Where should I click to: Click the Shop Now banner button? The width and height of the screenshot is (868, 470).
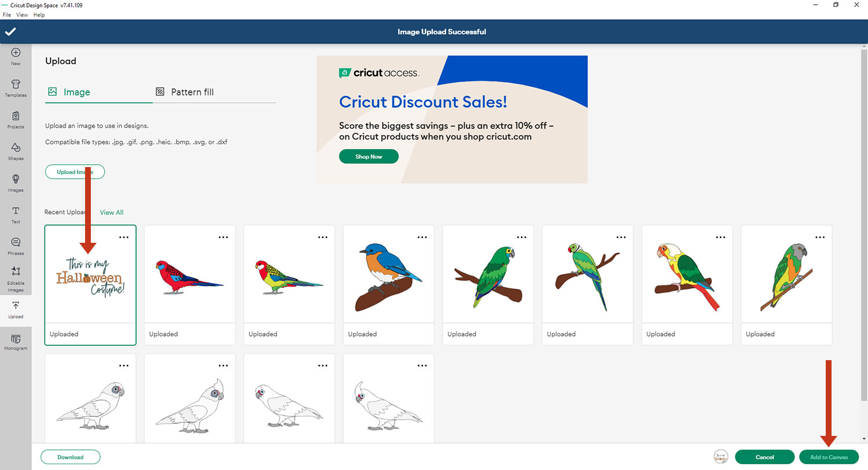point(369,157)
